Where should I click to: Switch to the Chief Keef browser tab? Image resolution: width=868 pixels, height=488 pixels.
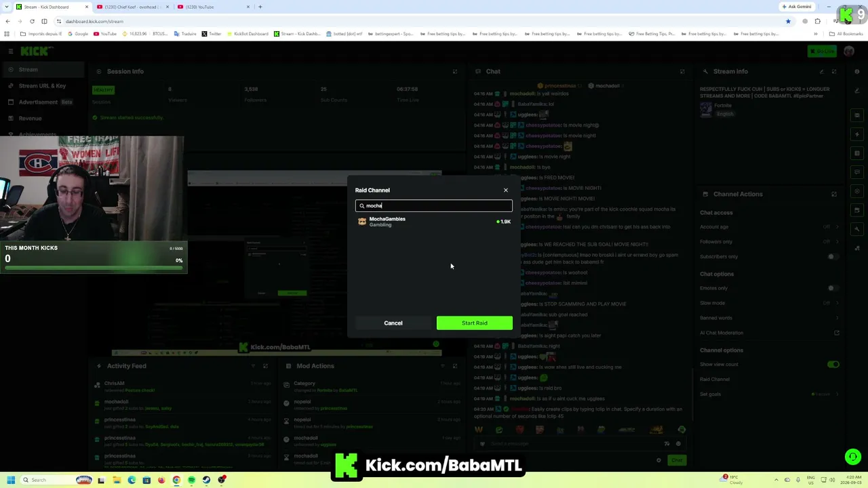click(132, 7)
